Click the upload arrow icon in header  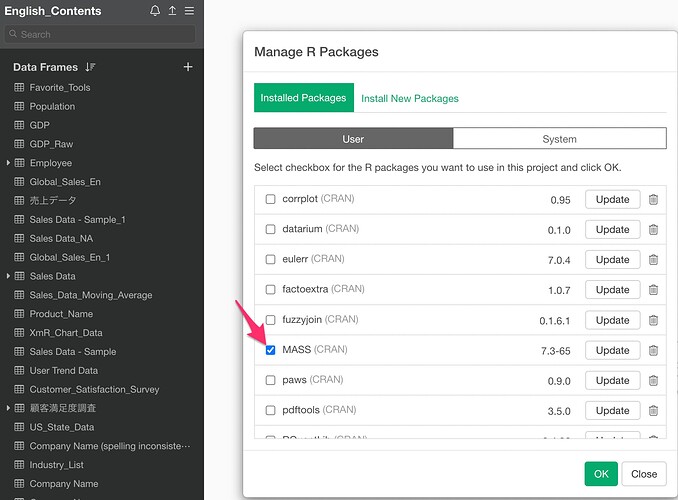[172, 11]
